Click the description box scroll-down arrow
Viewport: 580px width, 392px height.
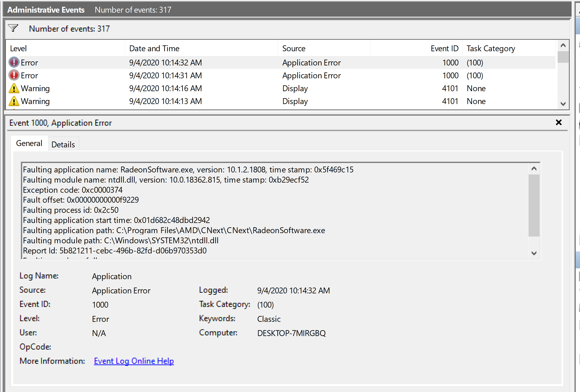pyautogui.click(x=534, y=253)
